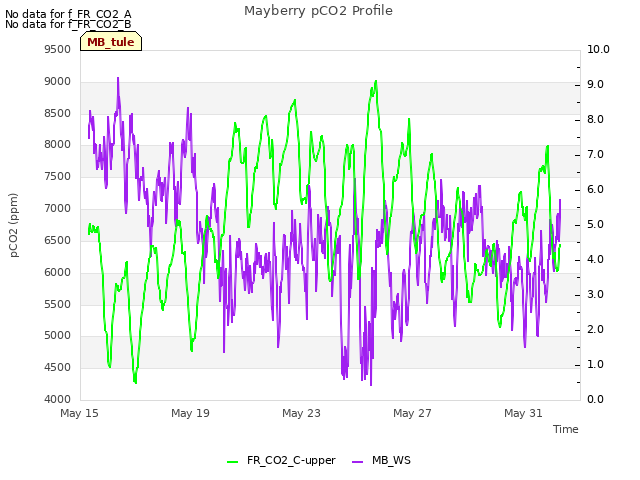Click the 4.0 right axis value
640x480 pixels.
[x=595, y=260]
